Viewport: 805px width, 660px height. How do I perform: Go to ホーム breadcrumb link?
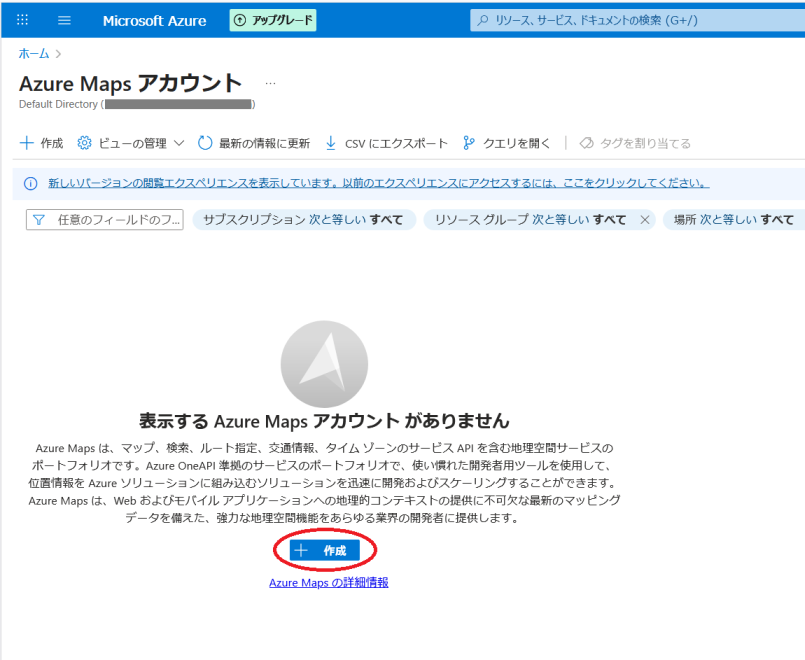pyautogui.click(x=34, y=53)
